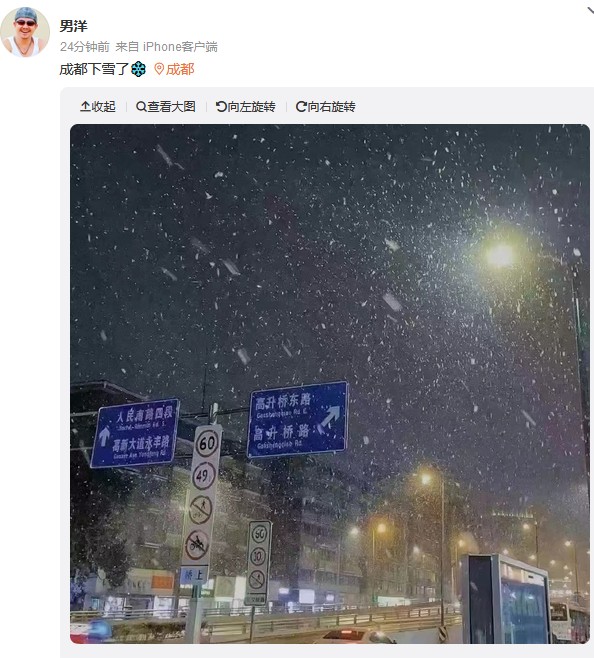The width and height of the screenshot is (594, 658).
Task: Click the 24分钟前 post timestamp
Action: [85, 47]
